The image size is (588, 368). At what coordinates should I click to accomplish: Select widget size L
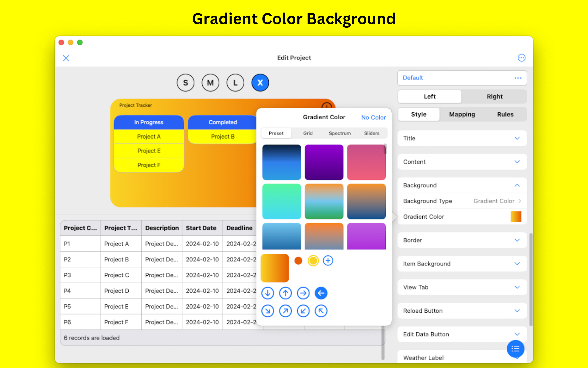(x=235, y=83)
